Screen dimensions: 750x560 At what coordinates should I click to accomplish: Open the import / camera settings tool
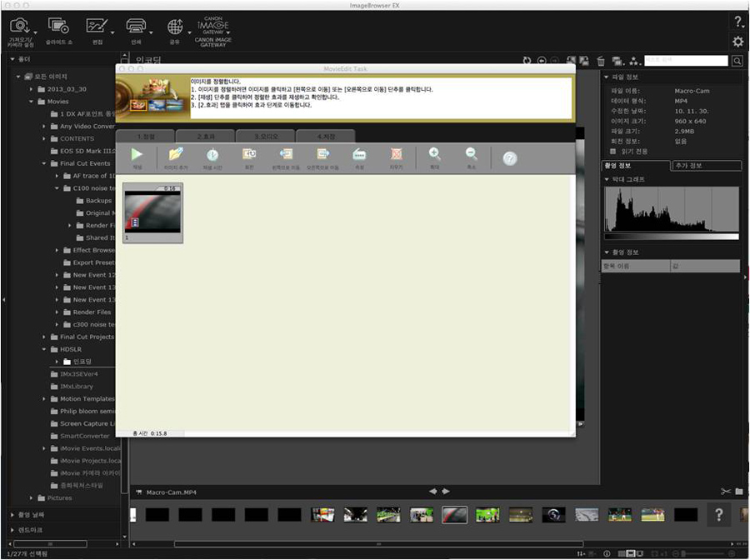coord(20,32)
